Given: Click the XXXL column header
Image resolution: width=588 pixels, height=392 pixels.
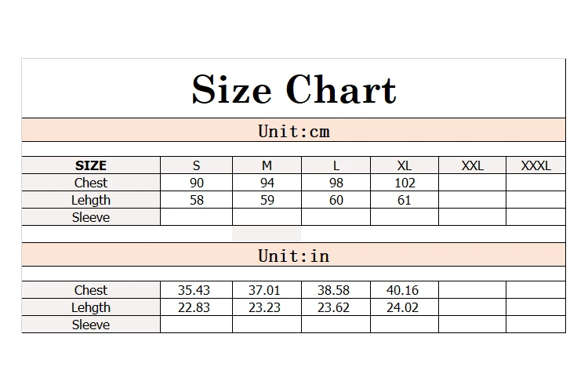Looking at the screenshot, I should pyautogui.click(x=536, y=165).
